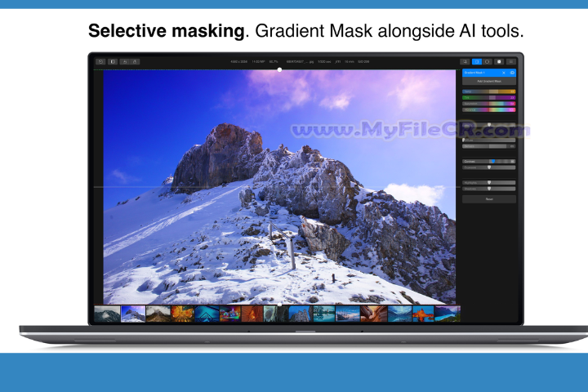The width and height of the screenshot is (588, 392).
Task: Select the red canyon rock thumbnail
Action: (x=252, y=314)
